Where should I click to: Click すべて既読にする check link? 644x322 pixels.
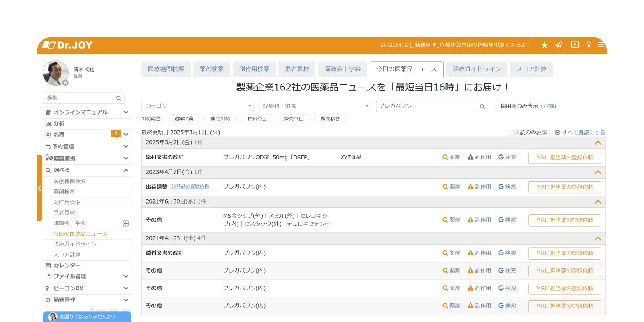coord(580,133)
